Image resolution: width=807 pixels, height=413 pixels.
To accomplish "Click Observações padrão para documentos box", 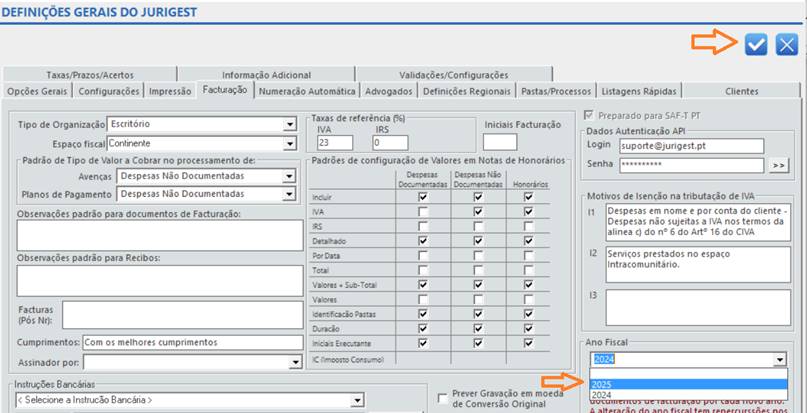I will [160, 235].
